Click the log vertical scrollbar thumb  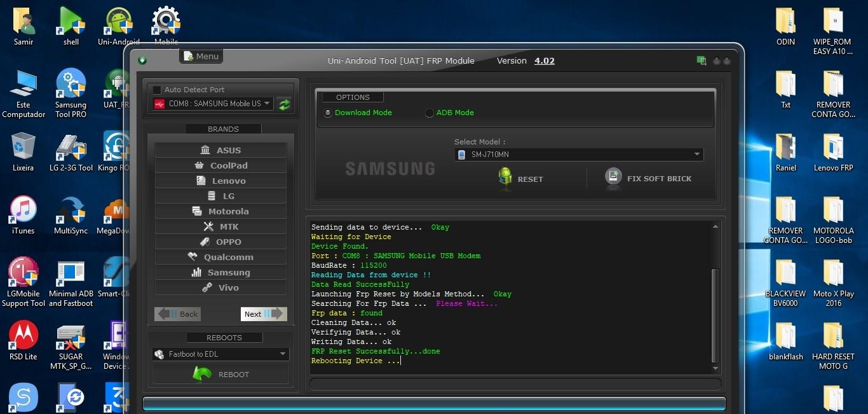click(715, 315)
